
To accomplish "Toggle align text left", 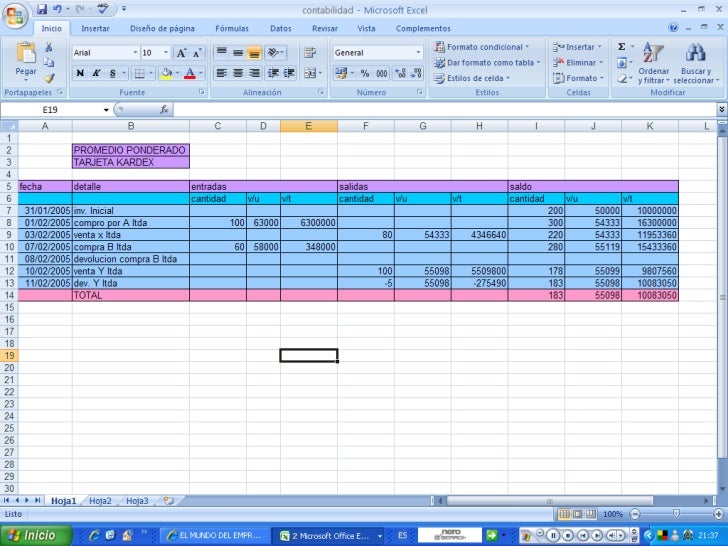I will 222,73.
